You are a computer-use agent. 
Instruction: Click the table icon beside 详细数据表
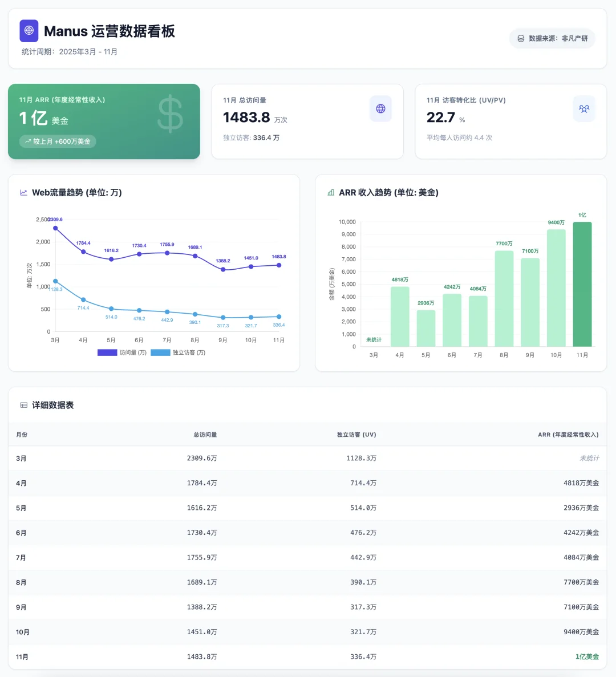[22, 405]
